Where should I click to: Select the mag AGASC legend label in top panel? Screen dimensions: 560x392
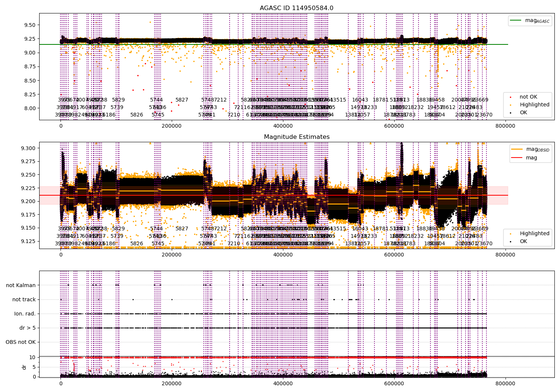(537, 21)
